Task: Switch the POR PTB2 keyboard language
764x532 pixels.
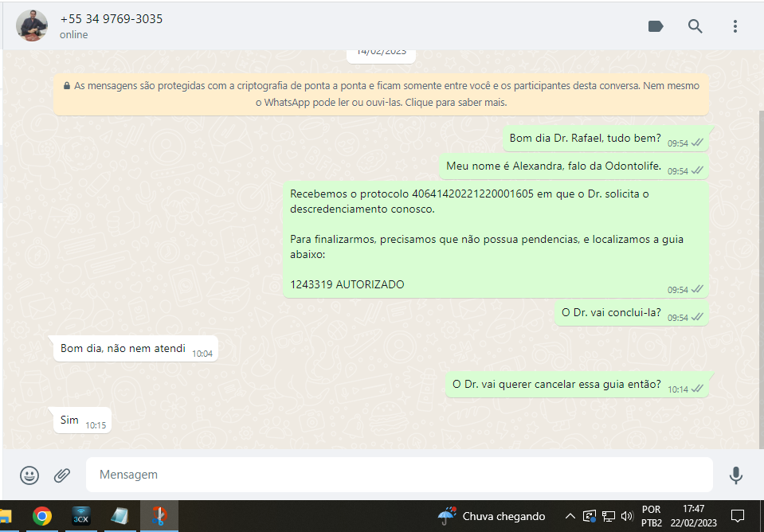Action: [x=651, y=516]
